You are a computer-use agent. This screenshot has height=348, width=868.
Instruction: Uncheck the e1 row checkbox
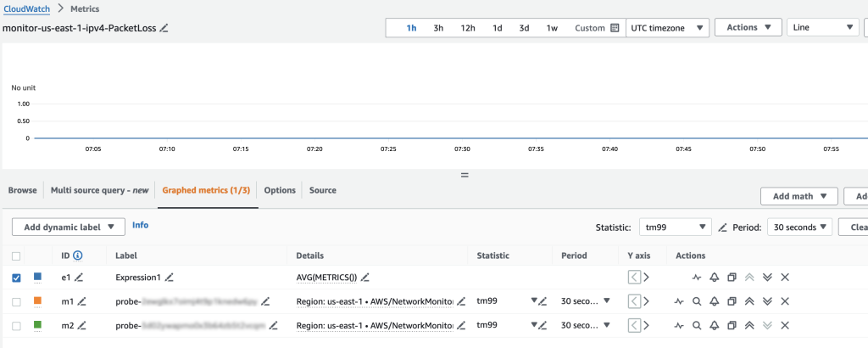16,277
